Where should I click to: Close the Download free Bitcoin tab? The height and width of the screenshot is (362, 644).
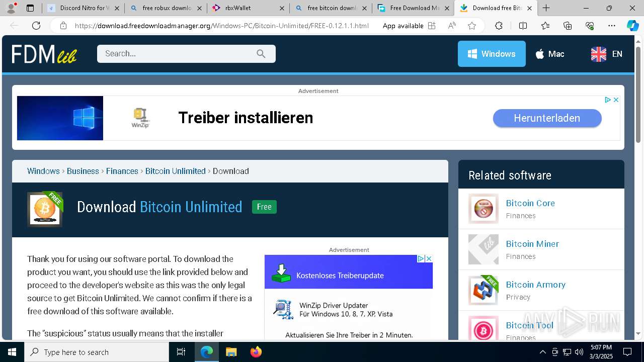(x=529, y=8)
